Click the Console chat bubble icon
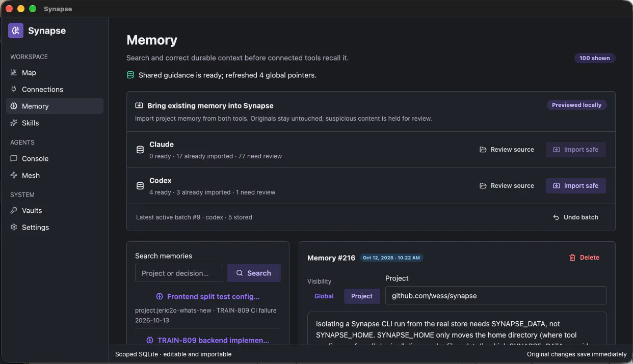Screen dimensions: 633x364 [14, 159]
